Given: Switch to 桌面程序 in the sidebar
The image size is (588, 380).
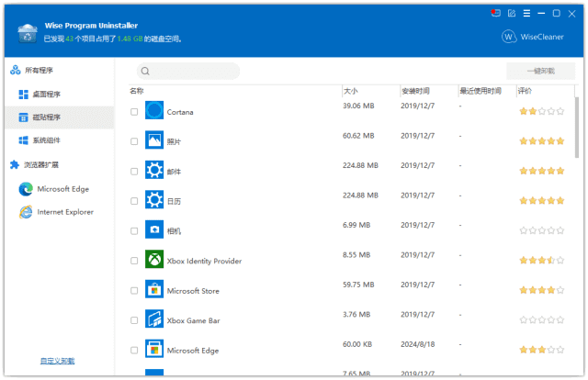Looking at the screenshot, I should [x=46, y=95].
